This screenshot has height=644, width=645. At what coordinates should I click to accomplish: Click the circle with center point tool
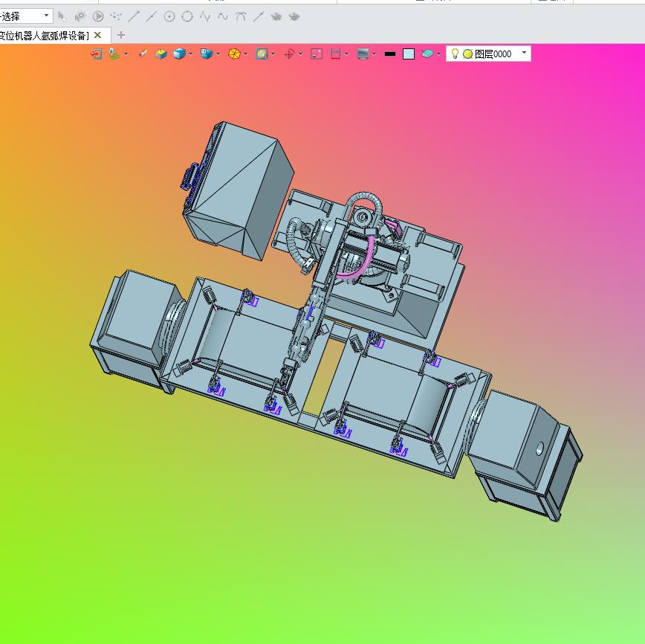click(x=169, y=16)
